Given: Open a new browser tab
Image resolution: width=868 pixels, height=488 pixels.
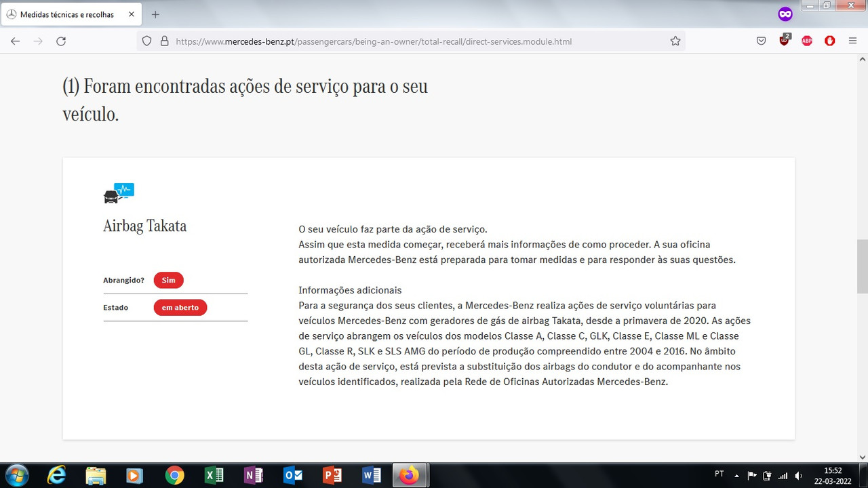Looking at the screenshot, I should pyautogui.click(x=155, y=14).
